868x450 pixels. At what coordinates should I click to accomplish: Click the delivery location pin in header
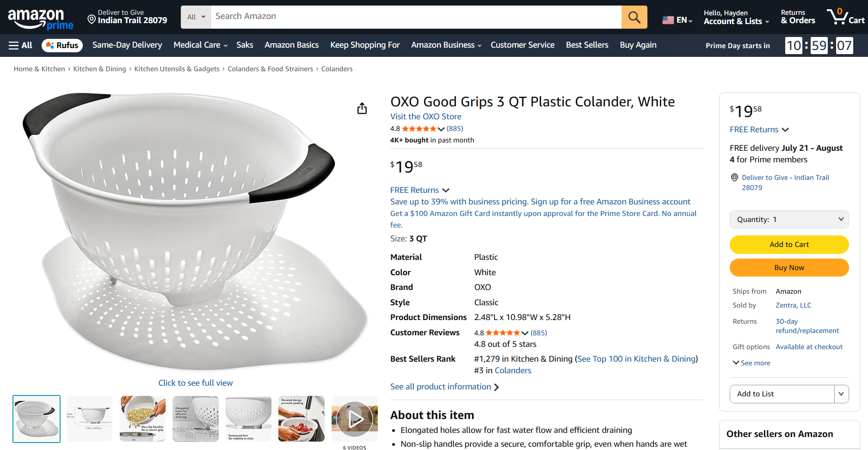pos(92,19)
